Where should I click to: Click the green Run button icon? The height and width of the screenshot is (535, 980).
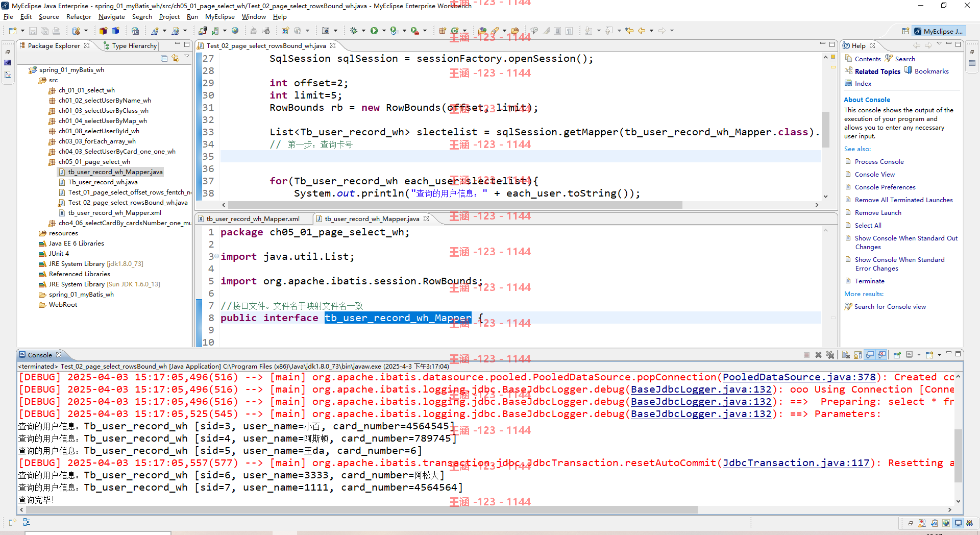tap(374, 31)
